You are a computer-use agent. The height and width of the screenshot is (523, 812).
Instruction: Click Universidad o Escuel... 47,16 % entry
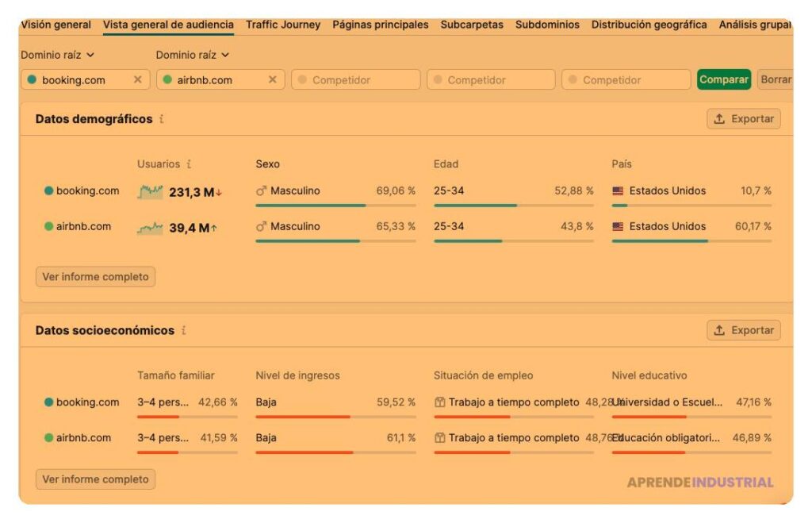click(x=691, y=402)
